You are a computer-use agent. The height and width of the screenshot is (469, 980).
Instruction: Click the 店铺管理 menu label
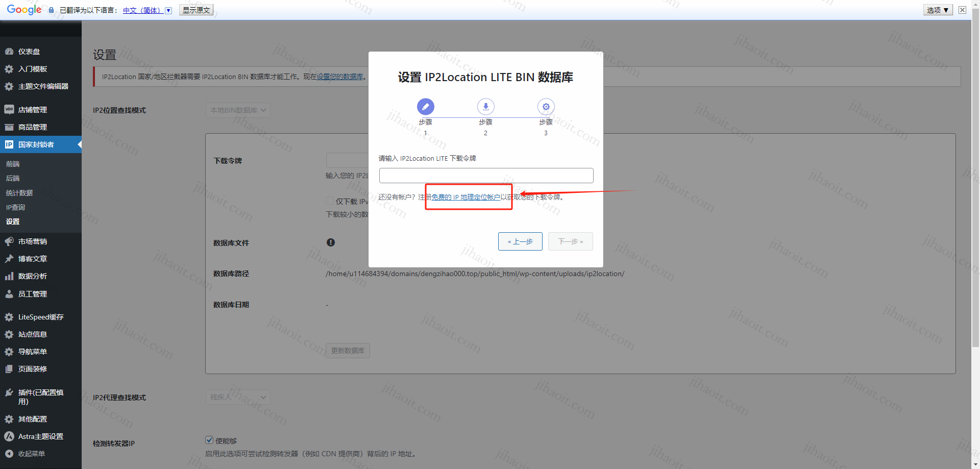click(x=33, y=110)
